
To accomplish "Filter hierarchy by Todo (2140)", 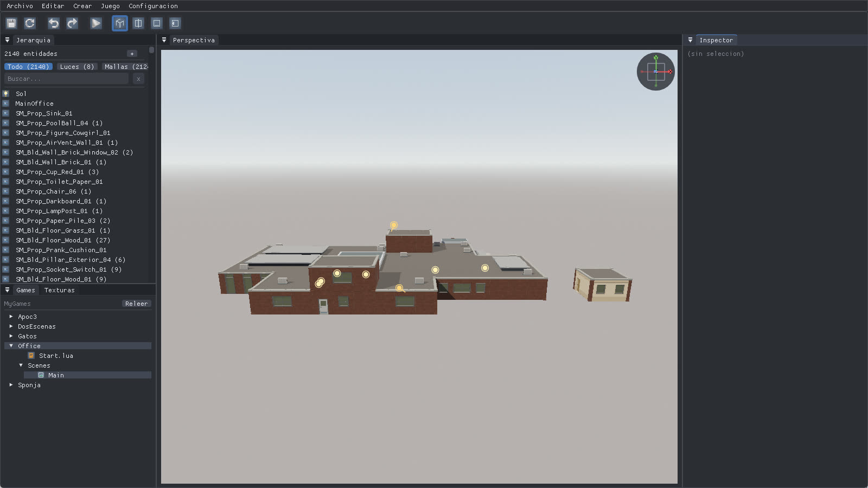I will point(28,67).
